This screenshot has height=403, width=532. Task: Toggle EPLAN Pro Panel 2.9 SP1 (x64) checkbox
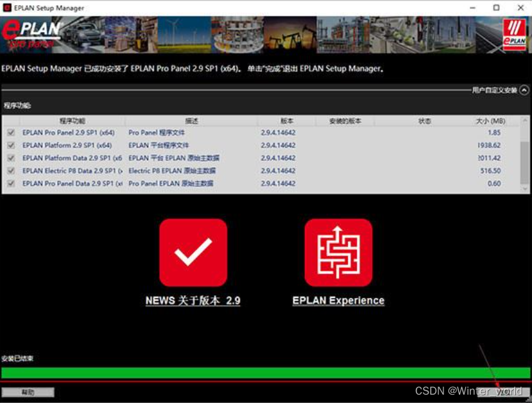click(x=11, y=132)
